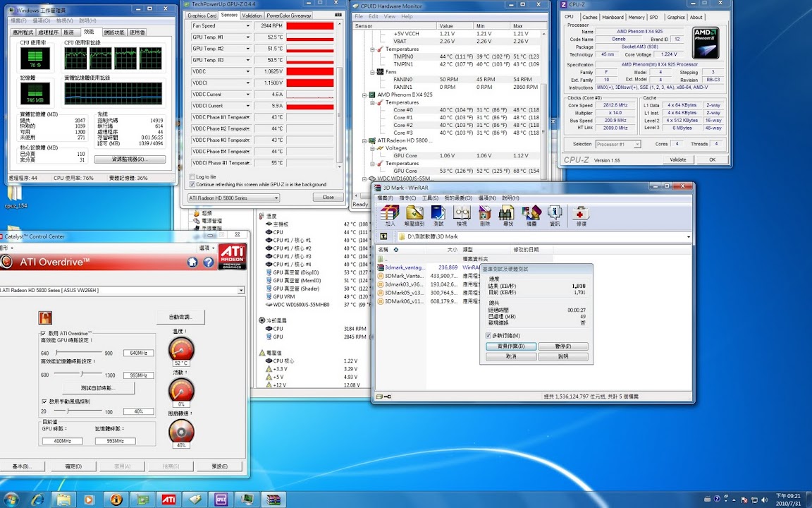Open Windows Explorer folder taskbar icon
812x508 pixels.
click(63, 500)
